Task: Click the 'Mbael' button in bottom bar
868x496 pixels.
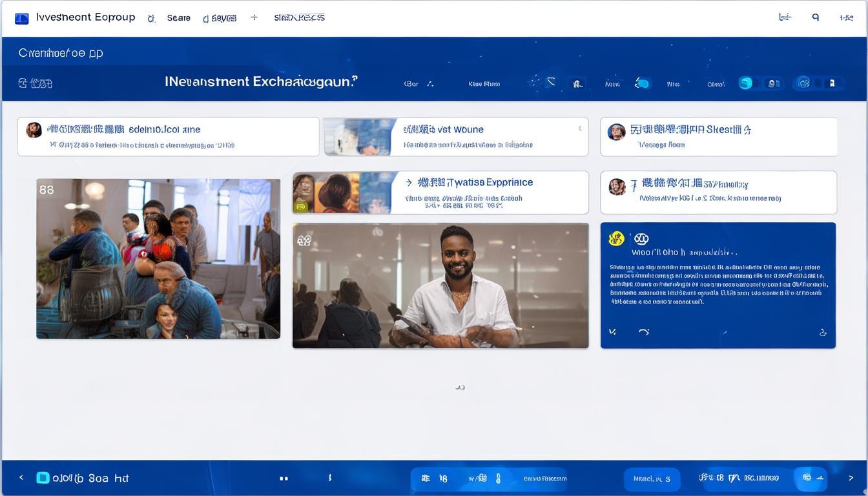Action: [652, 479]
